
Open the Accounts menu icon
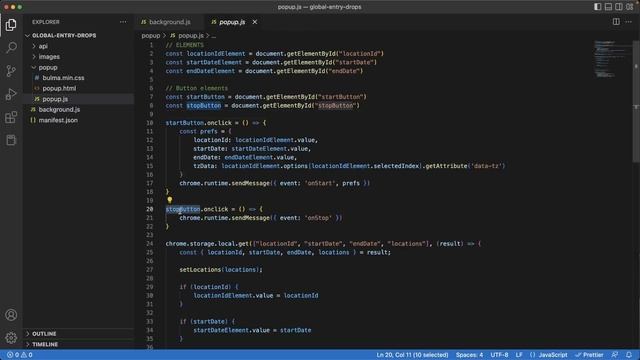point(11,315)
